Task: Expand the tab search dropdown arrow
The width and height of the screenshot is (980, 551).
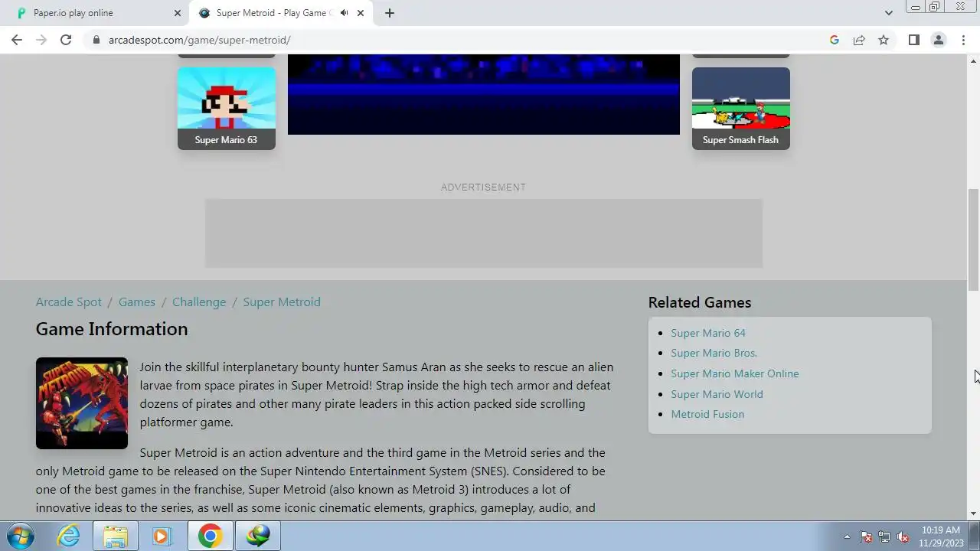Action: [x=888, y=13]
